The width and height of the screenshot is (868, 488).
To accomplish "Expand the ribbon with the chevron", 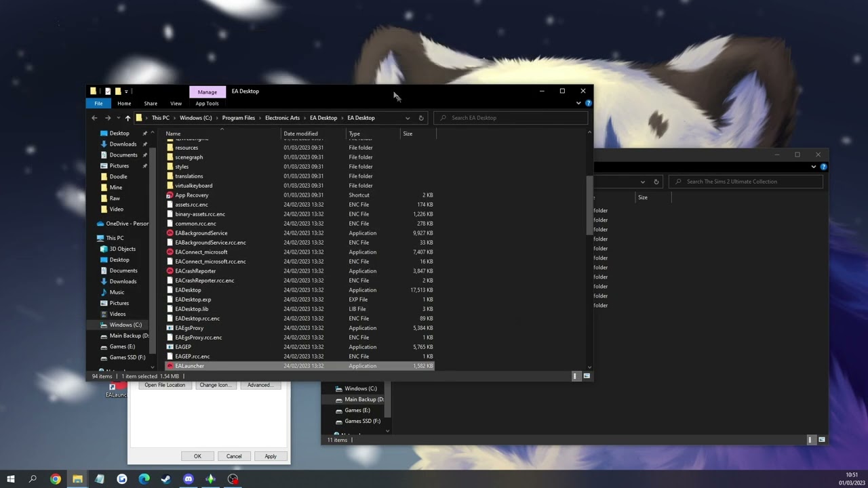I will (x=578, y=103).
